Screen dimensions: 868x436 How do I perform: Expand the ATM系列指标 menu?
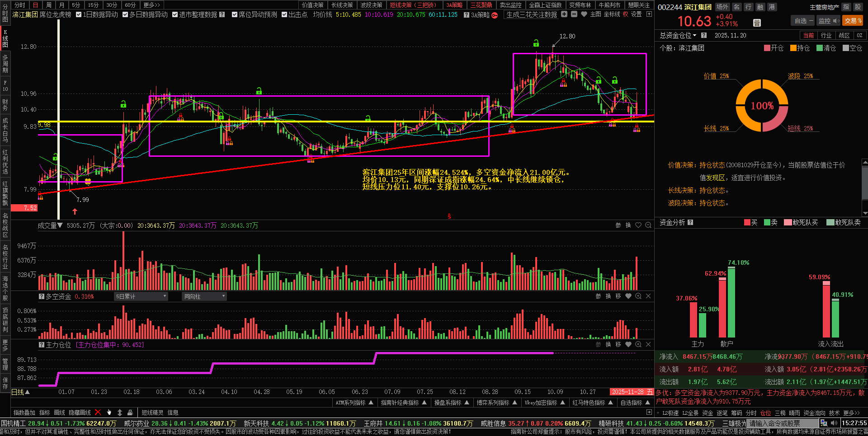[x=354, y=403]
